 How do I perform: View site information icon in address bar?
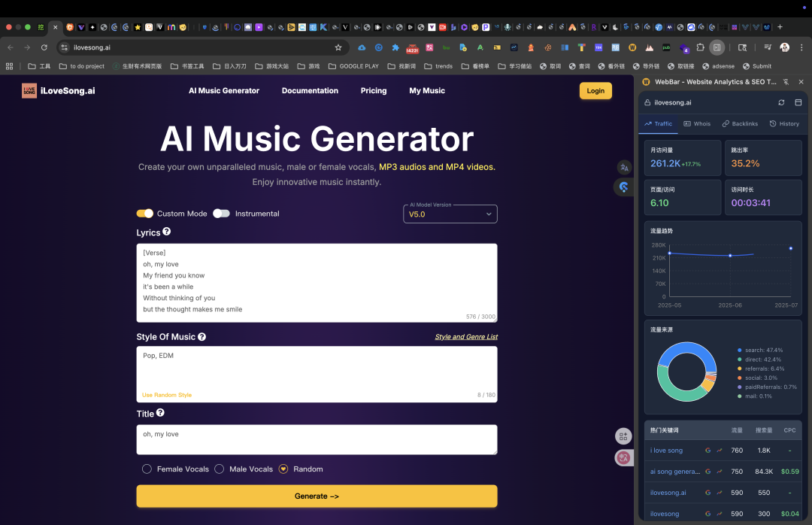(64, 47)
